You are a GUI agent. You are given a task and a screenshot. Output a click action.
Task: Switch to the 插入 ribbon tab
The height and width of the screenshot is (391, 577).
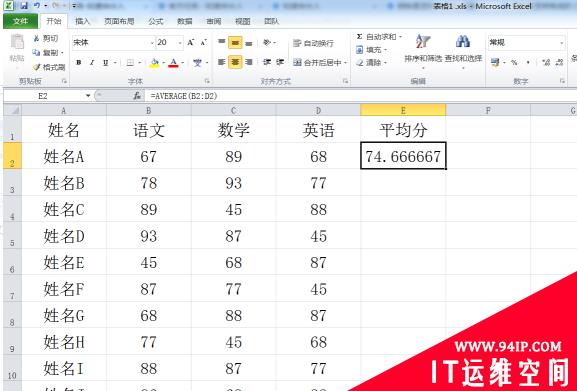coord(82,21)
